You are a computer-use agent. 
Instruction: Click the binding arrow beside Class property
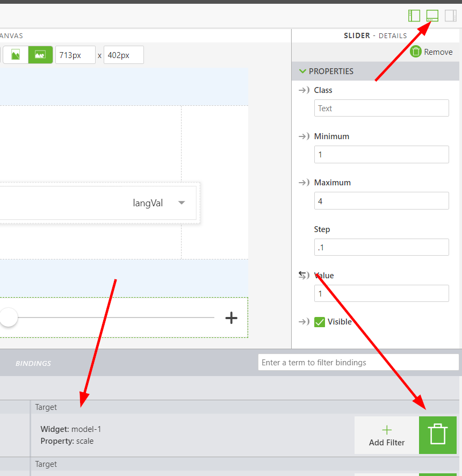(304, 90)
